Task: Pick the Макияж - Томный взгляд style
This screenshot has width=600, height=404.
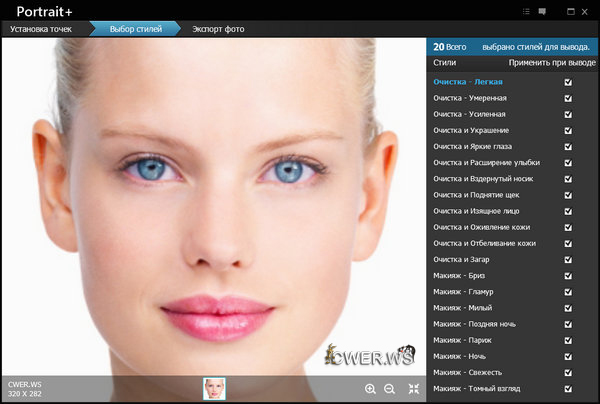Action: [476, 388]
